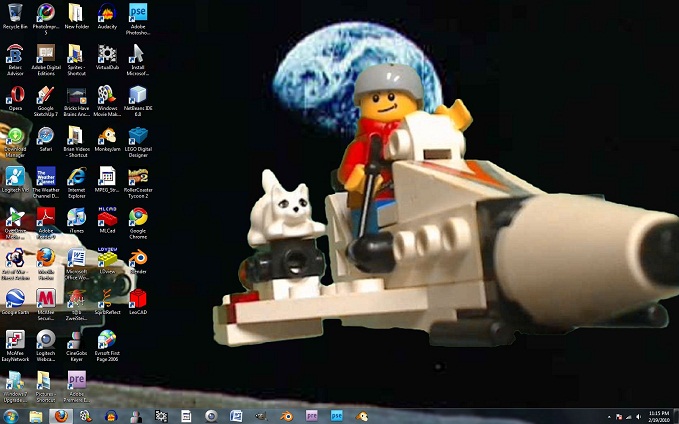Launch the MonkeyJam desktop shortcut
Image resolution: width=679 pixels, height=424 pixels.
point(107,139)
